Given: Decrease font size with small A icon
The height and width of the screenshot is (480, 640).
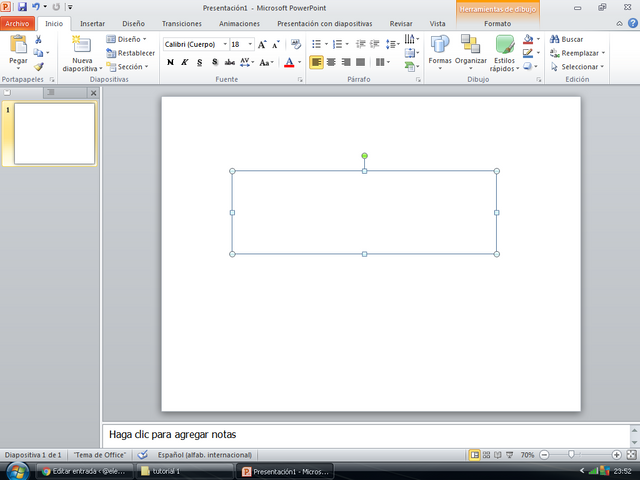Looking at the screenshot, I should (x=276, y=44).
